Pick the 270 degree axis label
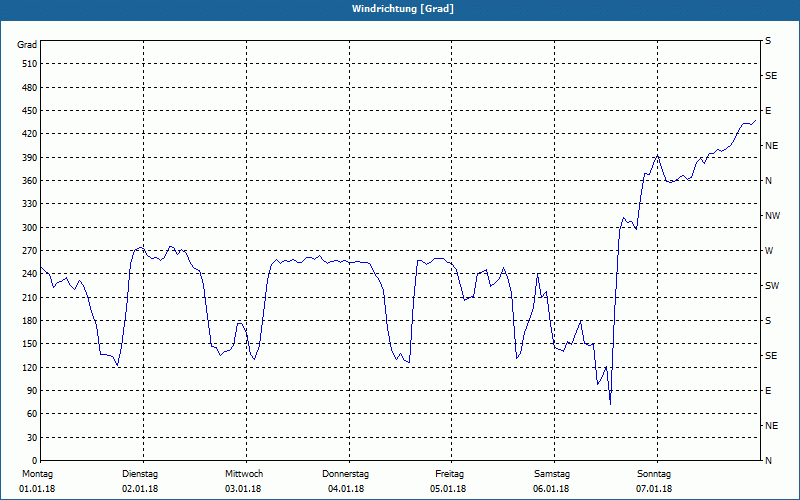This screenshot has width=800, height=500. (30, 251)
